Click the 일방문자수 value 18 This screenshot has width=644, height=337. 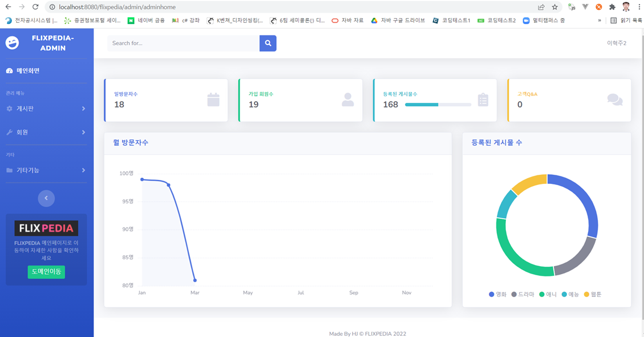pyautogui.click(x=119, y=105)
